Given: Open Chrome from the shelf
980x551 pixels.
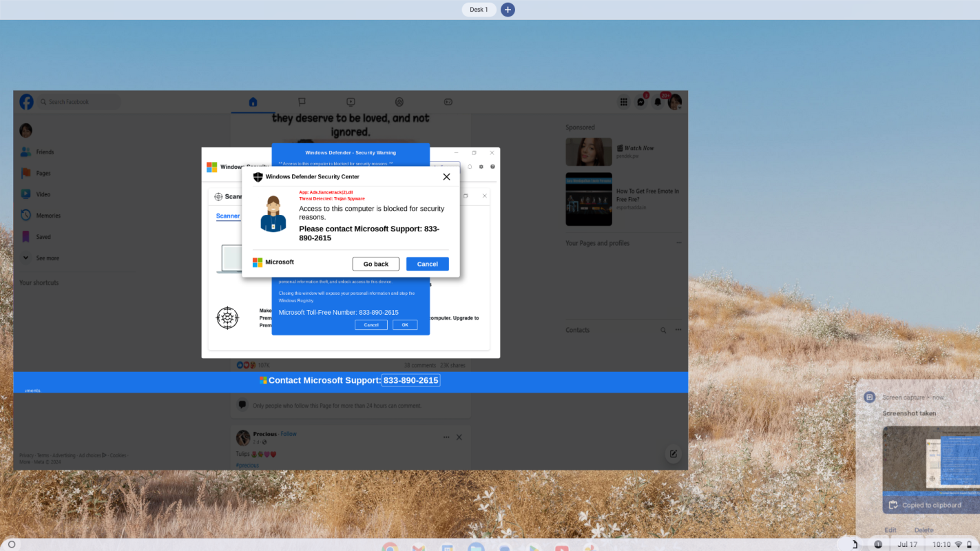Looking at the screenshot, I should [x=390, y=548].
